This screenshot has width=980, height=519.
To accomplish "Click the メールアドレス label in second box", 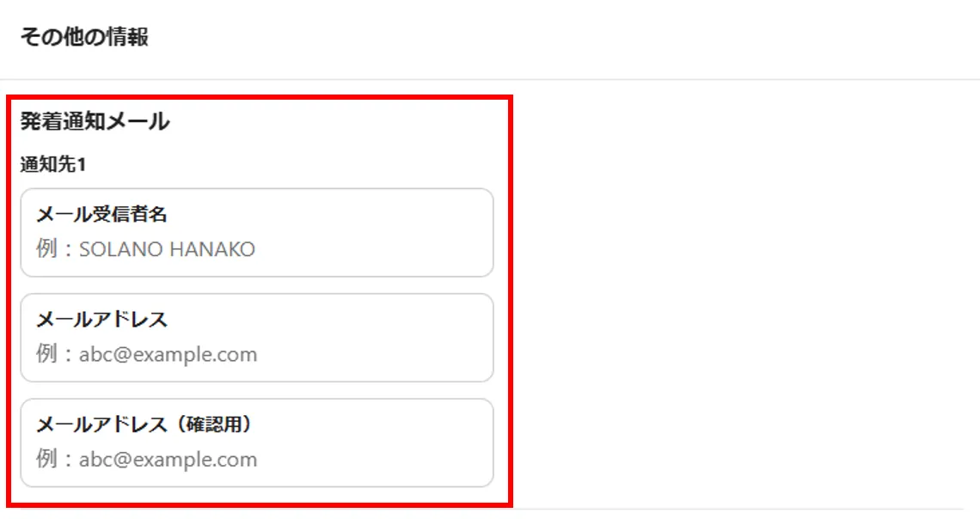I will point(101,320).
